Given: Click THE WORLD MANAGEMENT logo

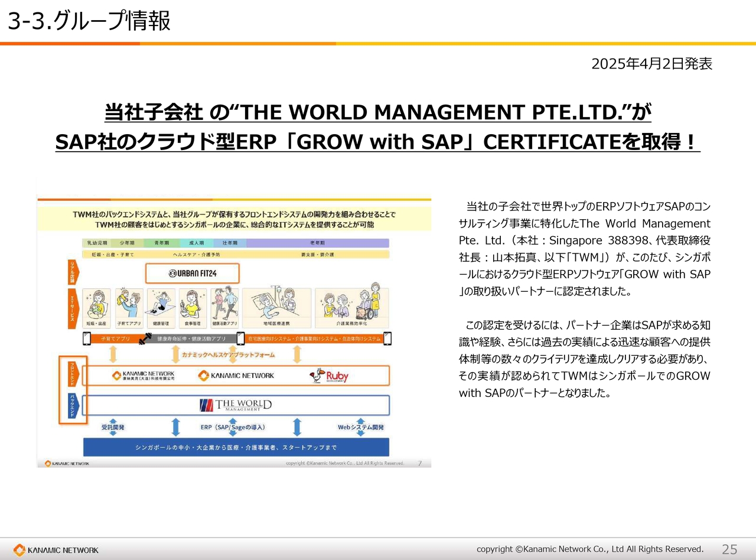Looking at the screenshot, I should (236, 405).
